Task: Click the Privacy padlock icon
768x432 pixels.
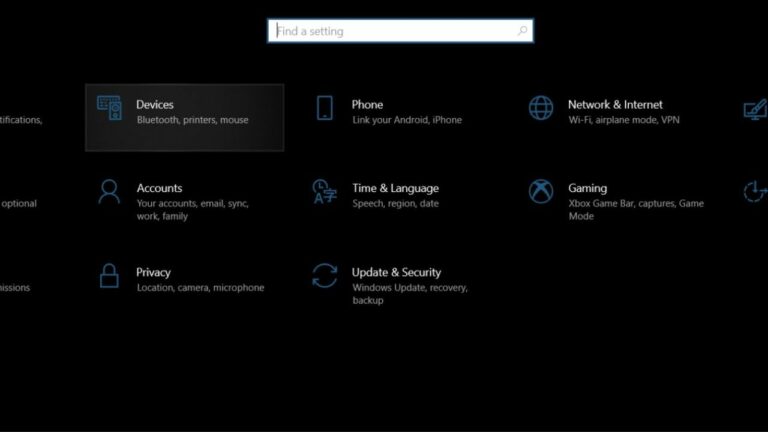Action: [x=109, y=275]
